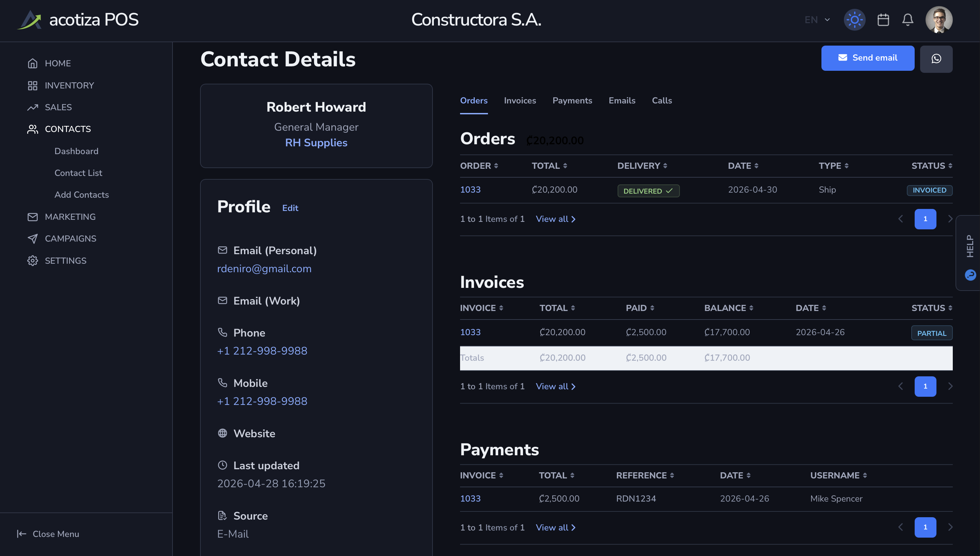Screen dimensions: 980x556
Task: Go to previous page in Payments
Action: click(x=901, y=527)
